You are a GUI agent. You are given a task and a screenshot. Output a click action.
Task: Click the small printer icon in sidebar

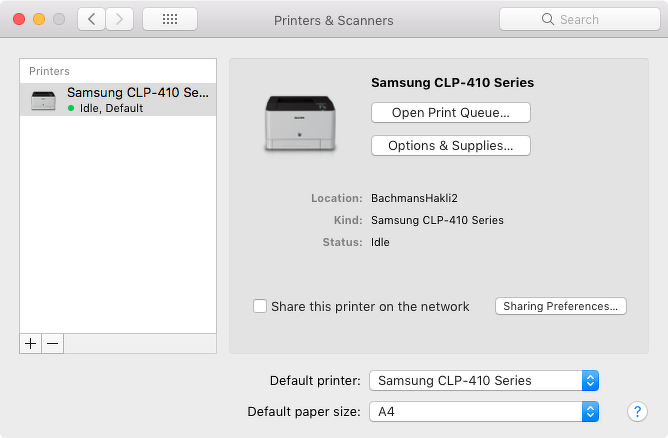(x=44, y=100)
